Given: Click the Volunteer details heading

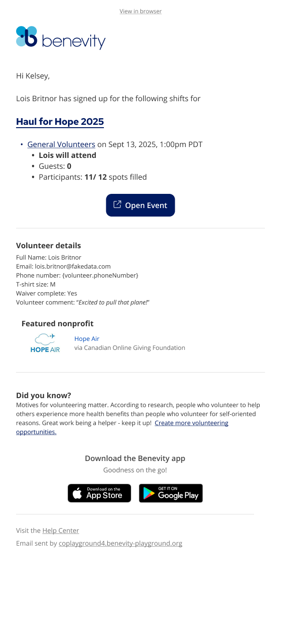Looking at the screenshot, I should click(49, 245).
